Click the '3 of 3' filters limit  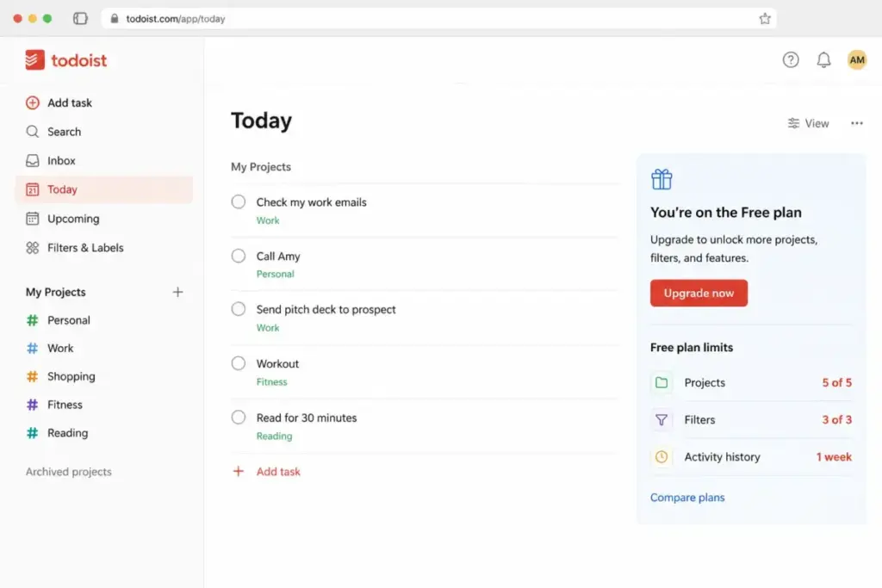(837, 420)
